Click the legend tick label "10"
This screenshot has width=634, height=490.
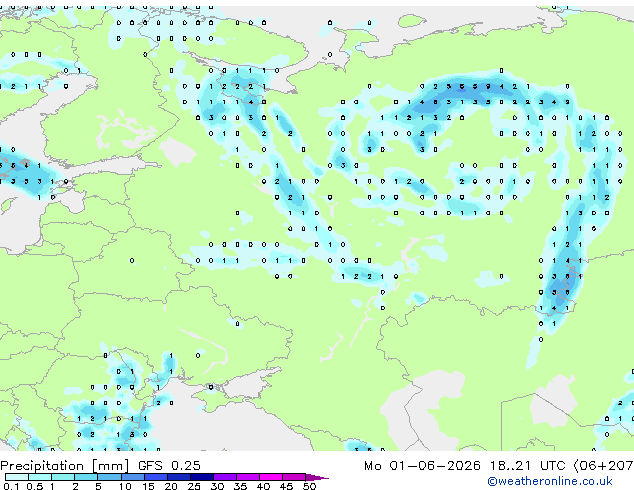(x=125, y=486)
